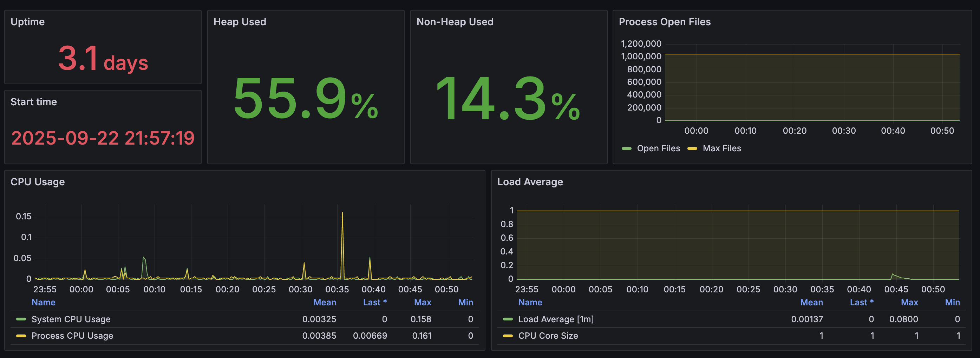Toggle Max Files series in legend
980x358 pixels.
tap(722, 148)
